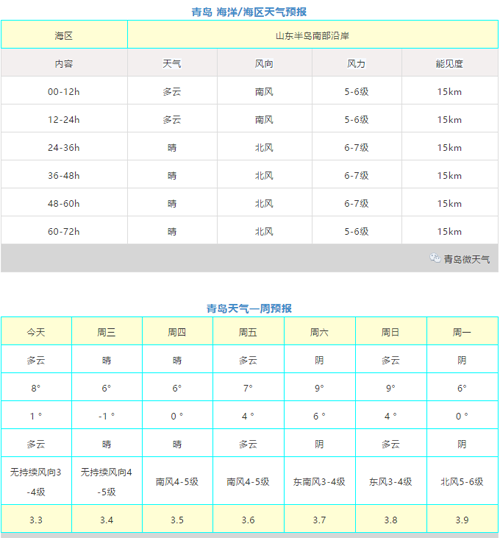The width and height of the screenshot is (500, 538).
Task: Click the 北风5-6级 wind cell for 周一
Action: click(462, 481)
